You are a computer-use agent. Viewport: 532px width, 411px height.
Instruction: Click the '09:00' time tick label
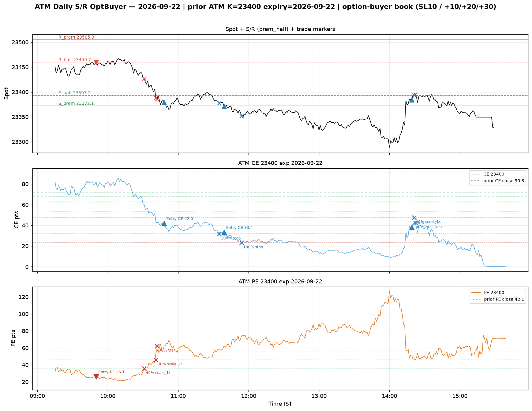tap(37, 396)
